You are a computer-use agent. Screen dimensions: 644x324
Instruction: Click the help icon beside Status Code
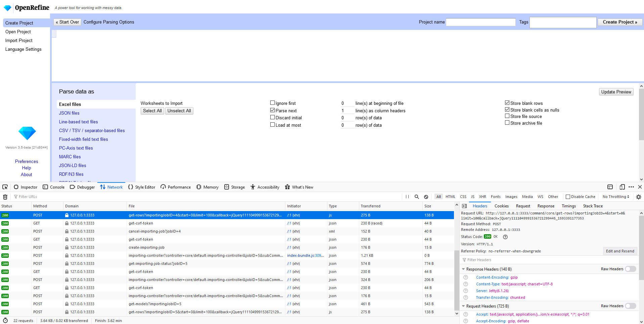pyautogui.click(x=505, y=237)
